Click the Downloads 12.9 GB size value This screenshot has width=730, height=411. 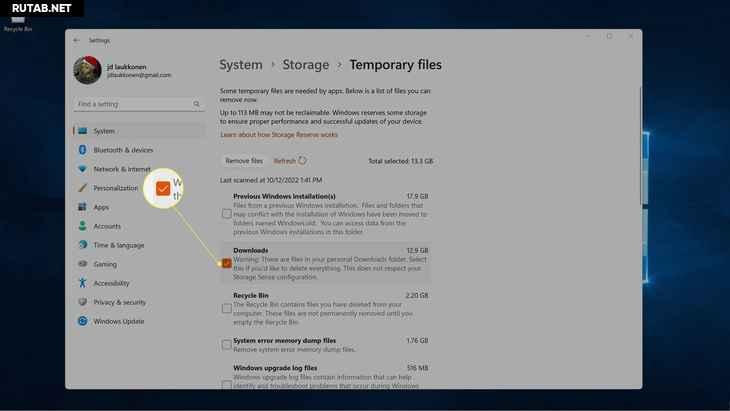(417, 250)
